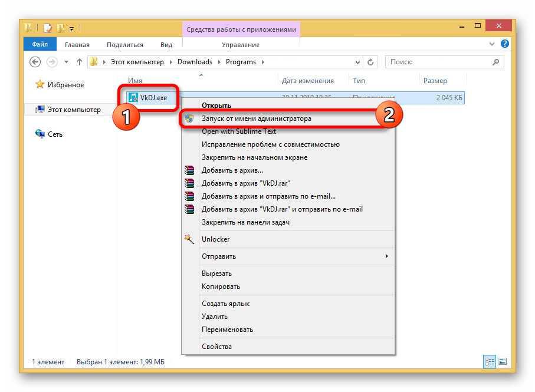Click Этот компьютер breadcrumb segment
This screenshot has width=535, height=392.
[137, 62]
